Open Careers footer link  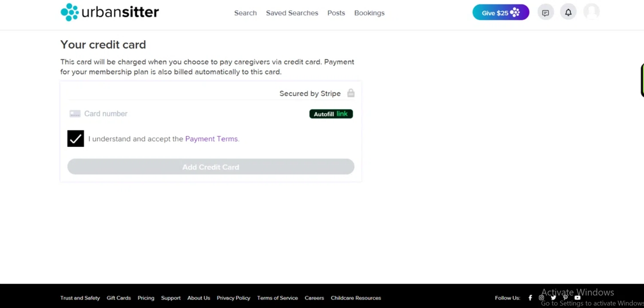point(314,298)
